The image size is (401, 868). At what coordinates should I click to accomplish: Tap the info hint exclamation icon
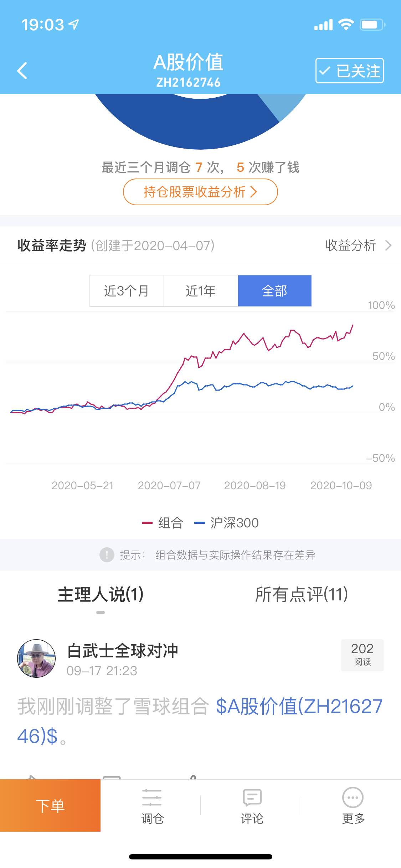point(107,555)
